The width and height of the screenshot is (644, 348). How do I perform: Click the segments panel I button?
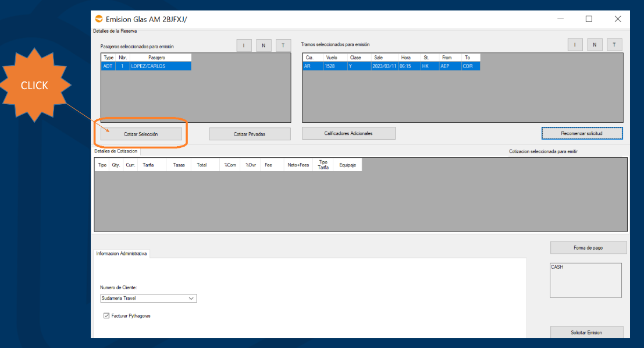point(575,45)
